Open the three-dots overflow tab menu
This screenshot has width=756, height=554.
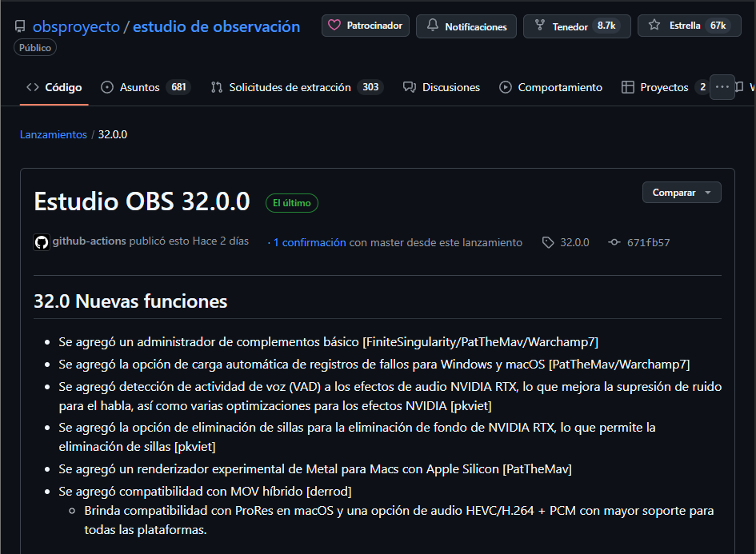722,87
